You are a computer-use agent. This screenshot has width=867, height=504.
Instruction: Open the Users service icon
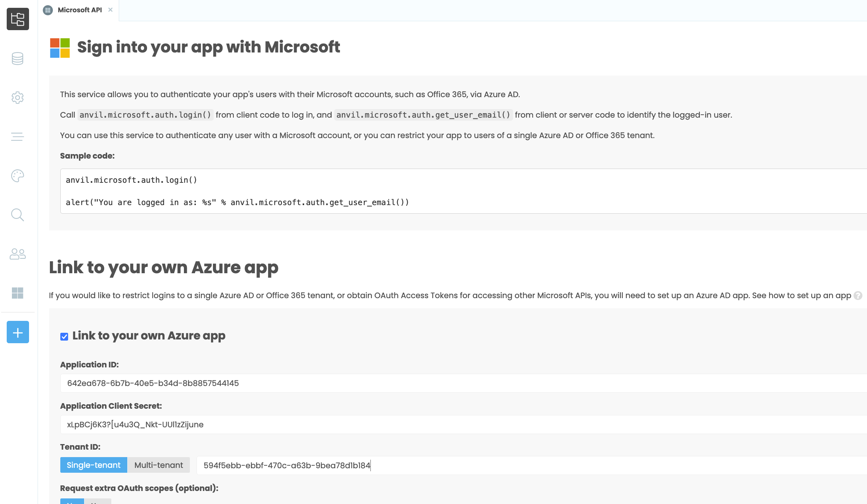17,255
